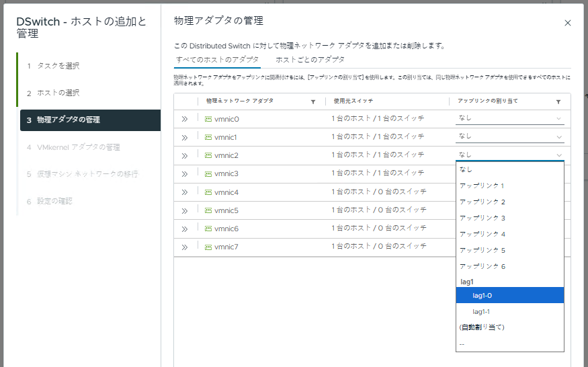Go to step 6 設定の確認
Image resolution: width=588 pixels, height=367 pixels.
click(50, 201)
